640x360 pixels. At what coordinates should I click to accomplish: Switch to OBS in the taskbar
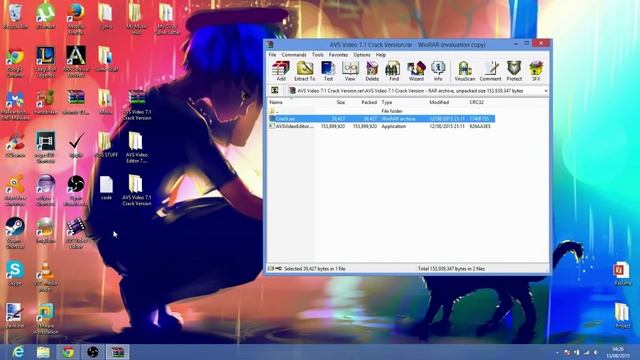point(93,352)
